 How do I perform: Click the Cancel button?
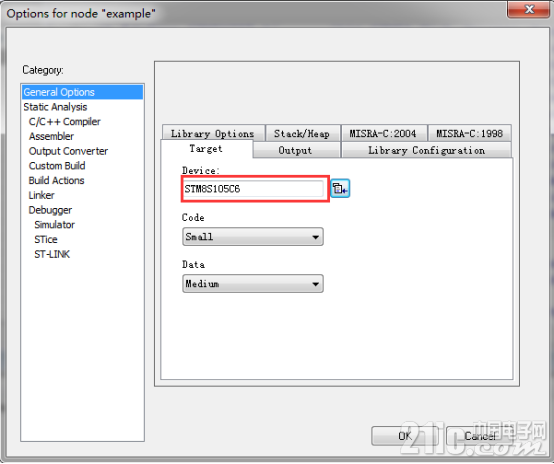point(479,436)
